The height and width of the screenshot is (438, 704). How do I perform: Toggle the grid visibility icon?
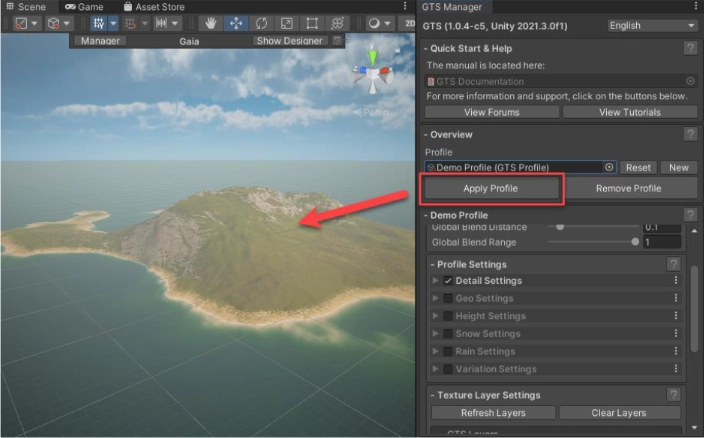98,23
